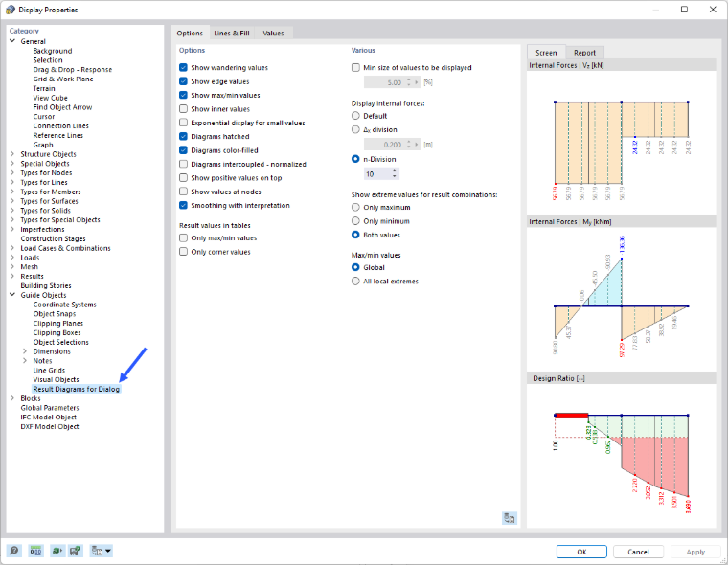Screen dimensions: 728x565
Task: Enable Show inner values
Action: (183, 108)
